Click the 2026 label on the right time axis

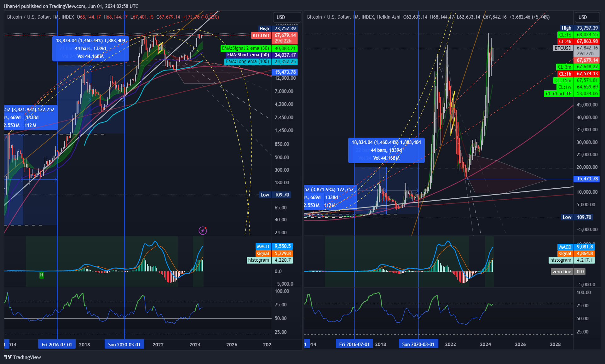coord(520,344)
